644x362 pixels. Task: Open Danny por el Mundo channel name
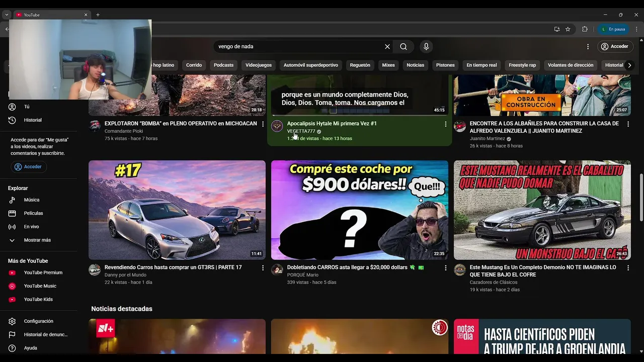tap(125, 275)
